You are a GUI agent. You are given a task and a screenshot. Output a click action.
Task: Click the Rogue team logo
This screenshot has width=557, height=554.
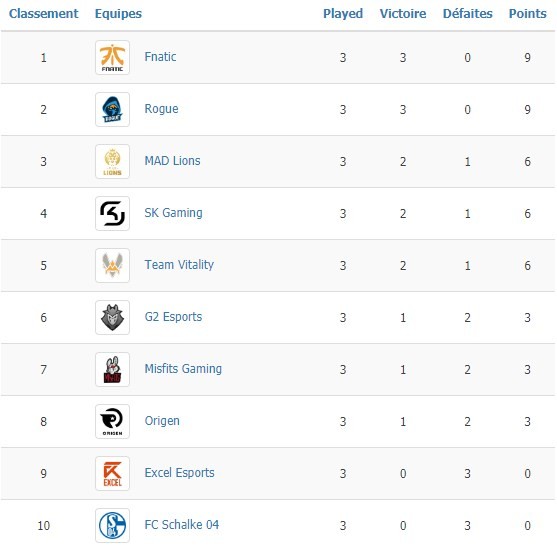pos(112,109)
